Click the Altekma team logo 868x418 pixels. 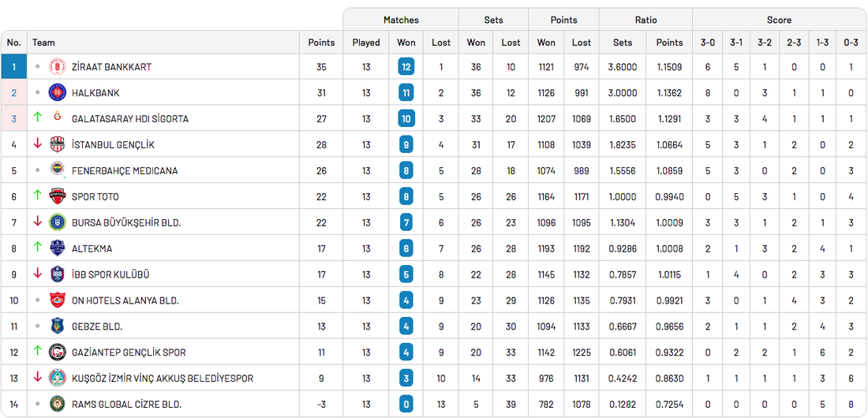tap(58, 248)
